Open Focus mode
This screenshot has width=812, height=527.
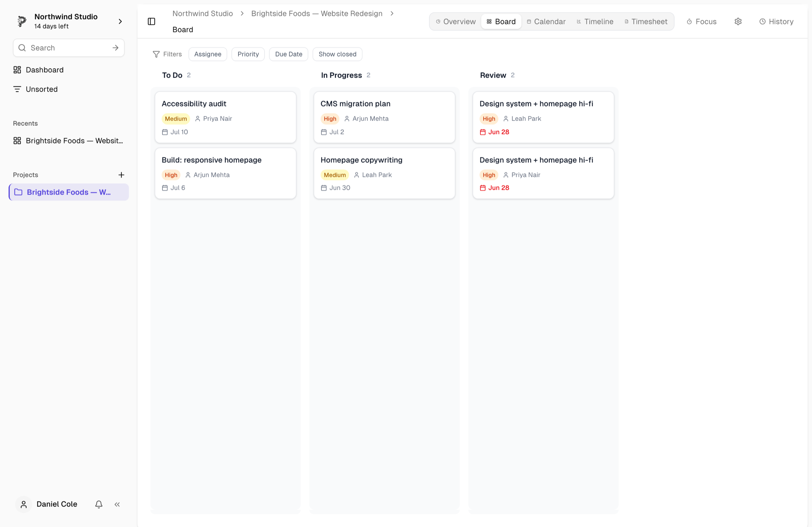(x=701, y=22)
